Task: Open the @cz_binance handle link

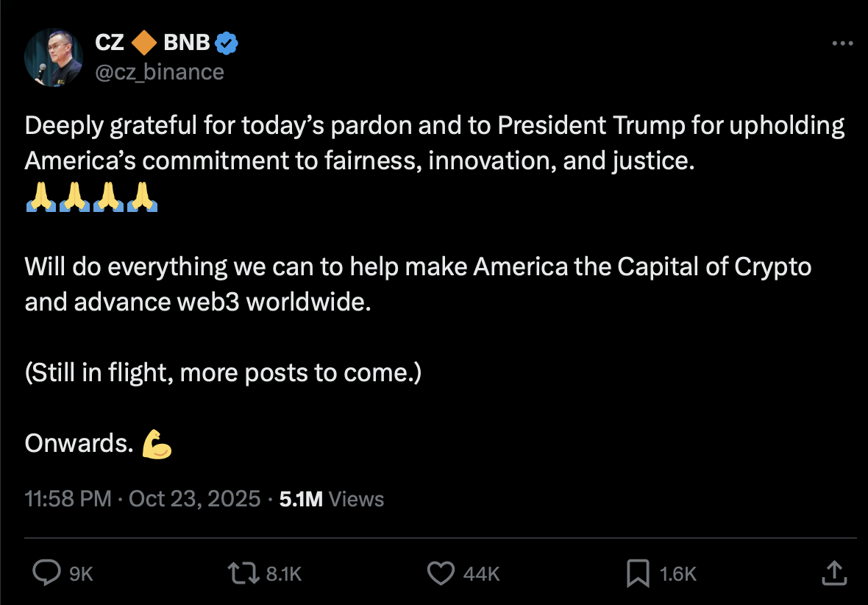Action: [160, 71]
